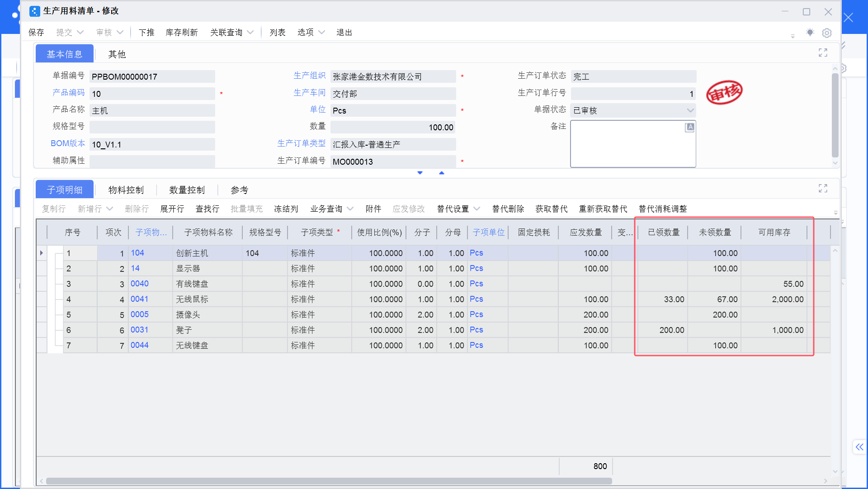Open material code 104 link

click(x=137, y=253)
